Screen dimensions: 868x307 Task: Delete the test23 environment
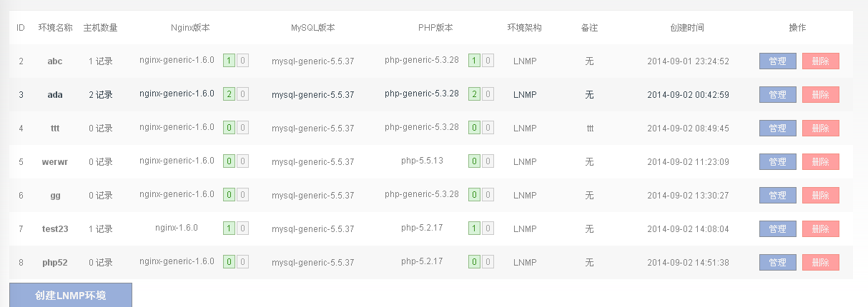[820, 229]
